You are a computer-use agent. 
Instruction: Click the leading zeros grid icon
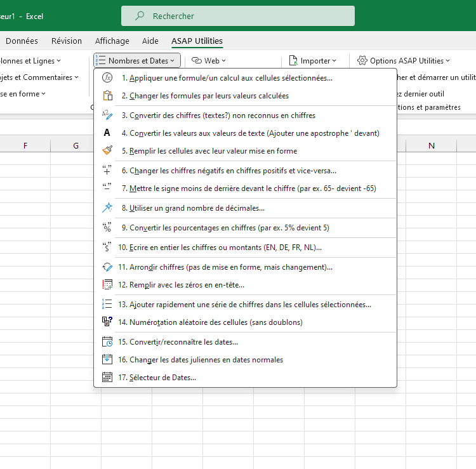pyautogui.click(x=107, y=284)
